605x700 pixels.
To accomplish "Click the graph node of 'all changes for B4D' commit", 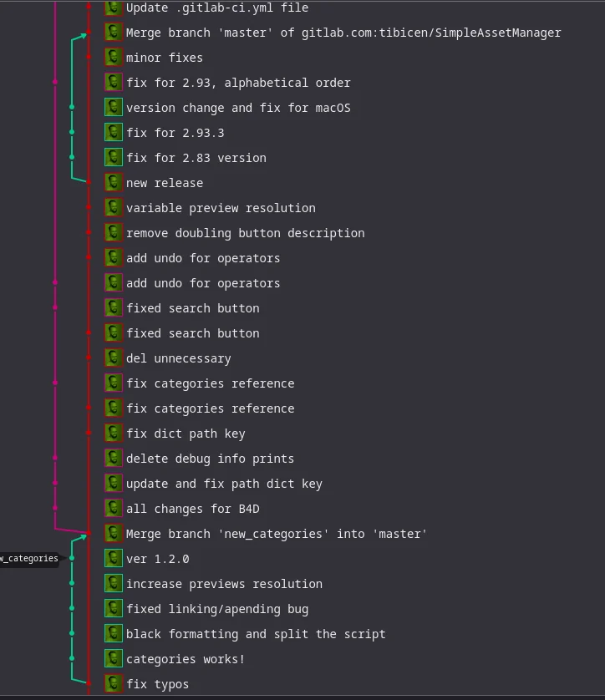I will click(x=55, y=508).
